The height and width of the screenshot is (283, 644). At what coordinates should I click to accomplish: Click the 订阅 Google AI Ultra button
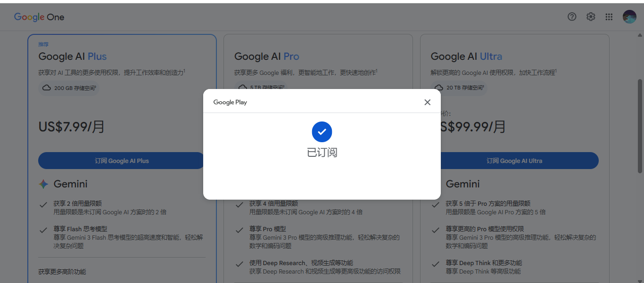[514, 161]
